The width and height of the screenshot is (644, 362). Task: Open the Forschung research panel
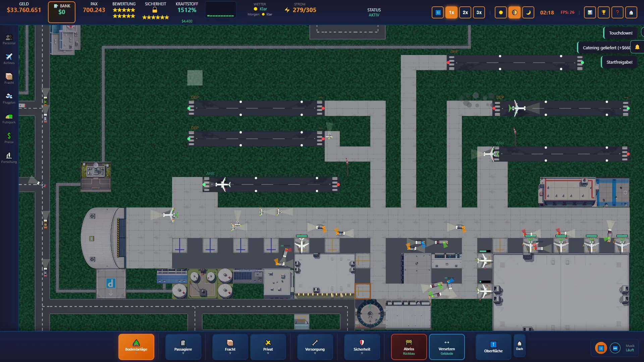tap(9, 158)
